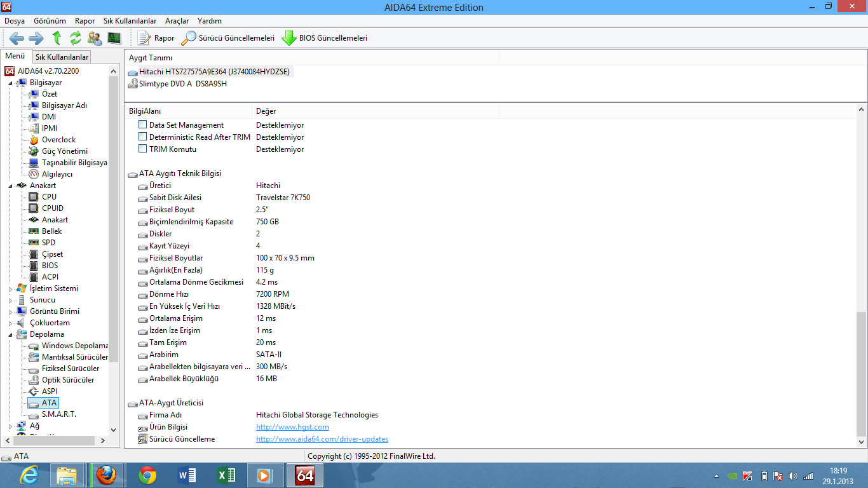
Task: Select Windows Depolama under Depolama
Action: 75,346
